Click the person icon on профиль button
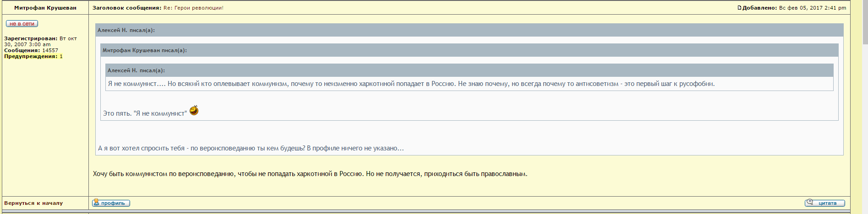Image resolution: width=868 pixels, height=214 pixels. pyautogui.click(x=96, y=202)
